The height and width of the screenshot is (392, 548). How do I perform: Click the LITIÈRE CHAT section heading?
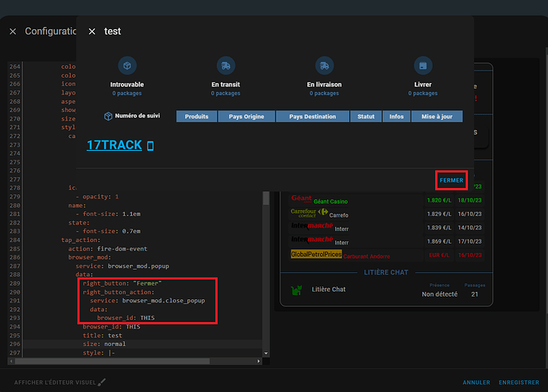click(x=386, y=272)
